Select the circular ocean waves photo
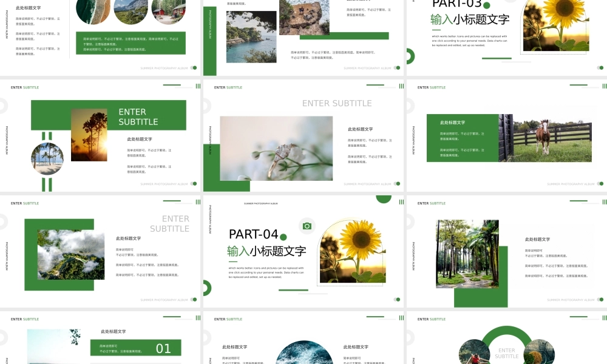The height and width of the screenshot is (364, 607). [x=304, y=352]
